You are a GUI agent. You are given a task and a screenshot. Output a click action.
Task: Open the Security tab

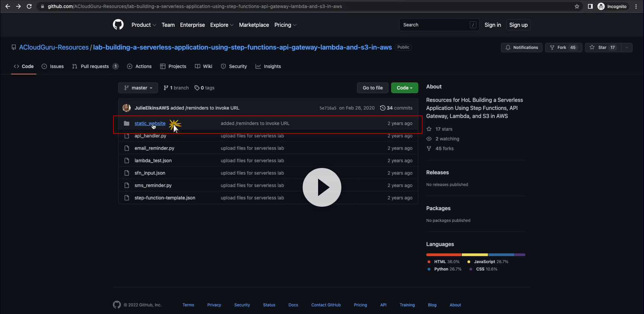coord(234,66)
